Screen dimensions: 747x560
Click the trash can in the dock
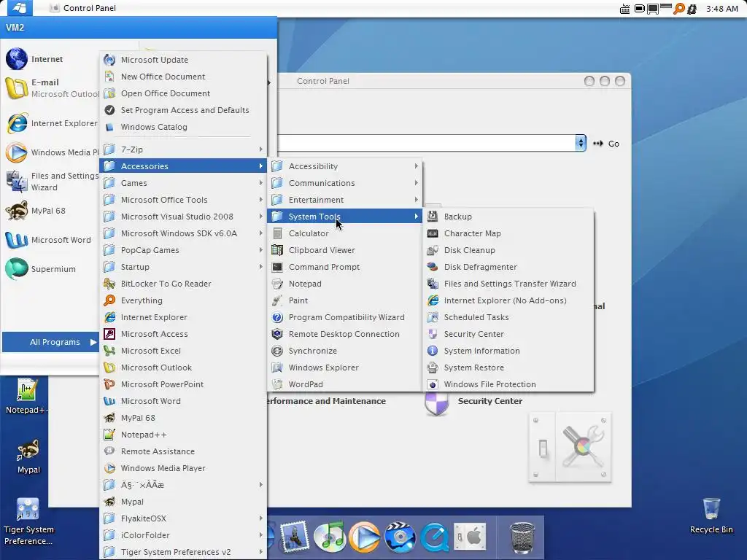[x=522, y=537]
